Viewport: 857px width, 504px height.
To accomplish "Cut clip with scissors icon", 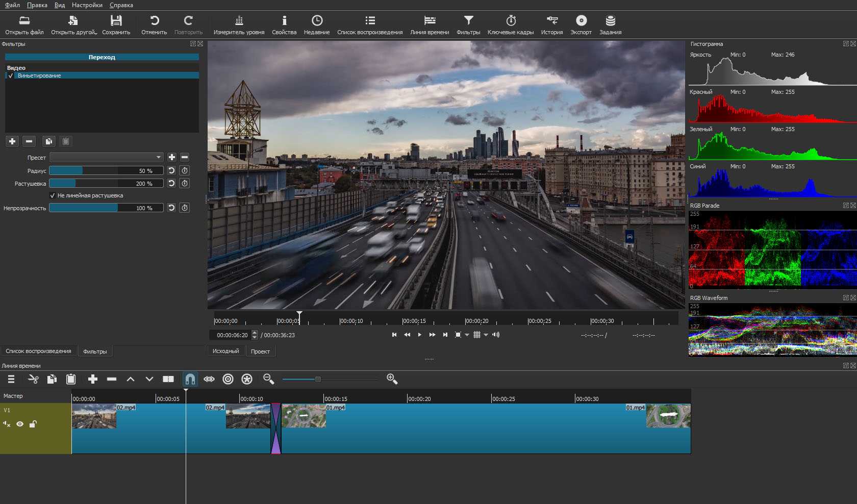I will pyautogui.click(x=33, y=379).
